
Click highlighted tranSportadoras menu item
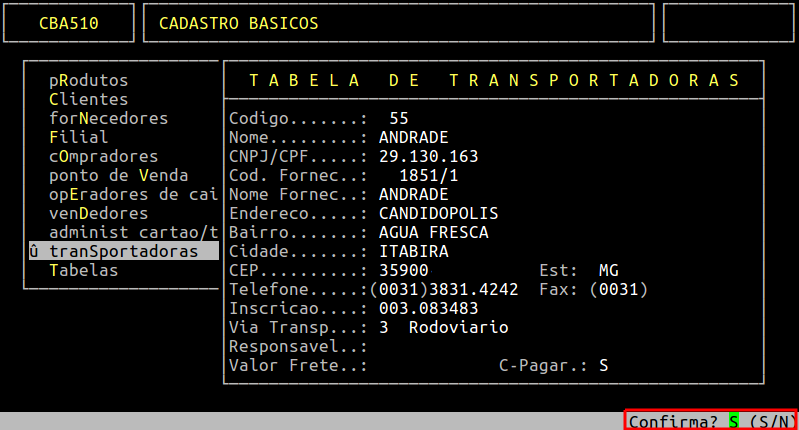(123, 251)
